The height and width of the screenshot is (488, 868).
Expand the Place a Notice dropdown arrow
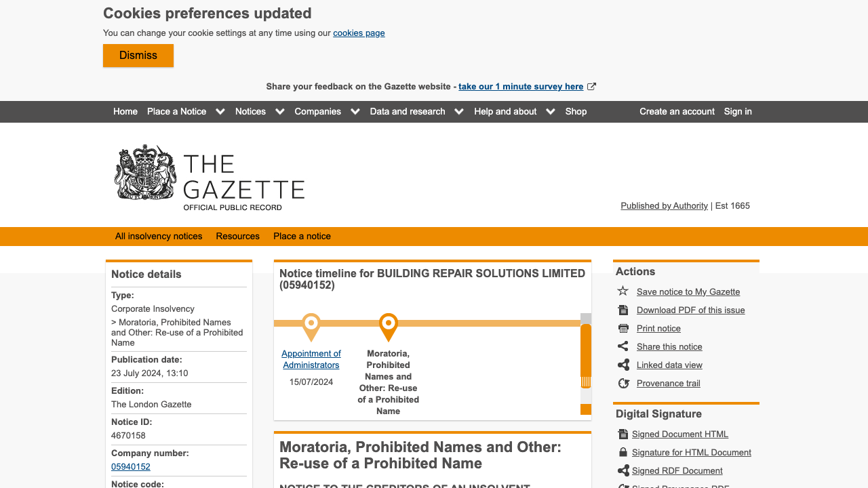coord(220,112)
